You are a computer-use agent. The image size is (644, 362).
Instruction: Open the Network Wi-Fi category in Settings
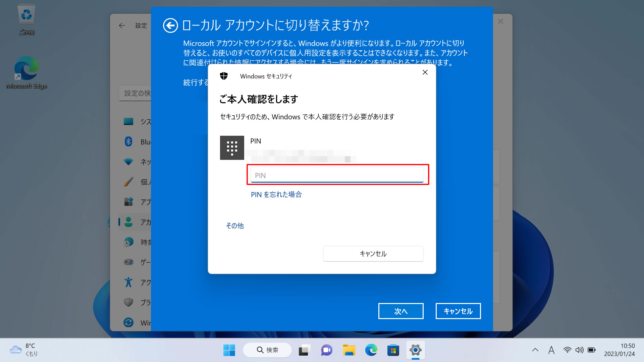128,162
